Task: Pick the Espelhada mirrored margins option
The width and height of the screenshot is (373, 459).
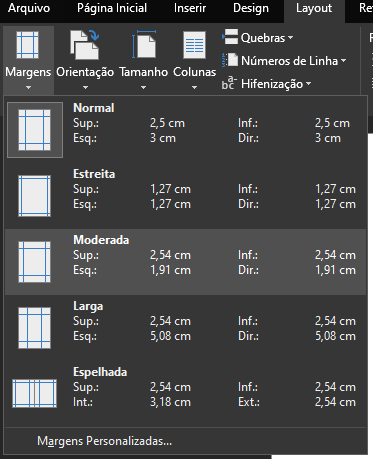Action: [x=185, y=394]
